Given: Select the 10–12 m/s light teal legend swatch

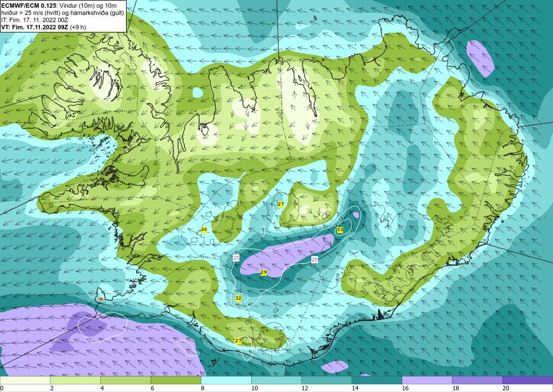Looking at the screenshot, I should pyautogui.click(x=276, y=380).
